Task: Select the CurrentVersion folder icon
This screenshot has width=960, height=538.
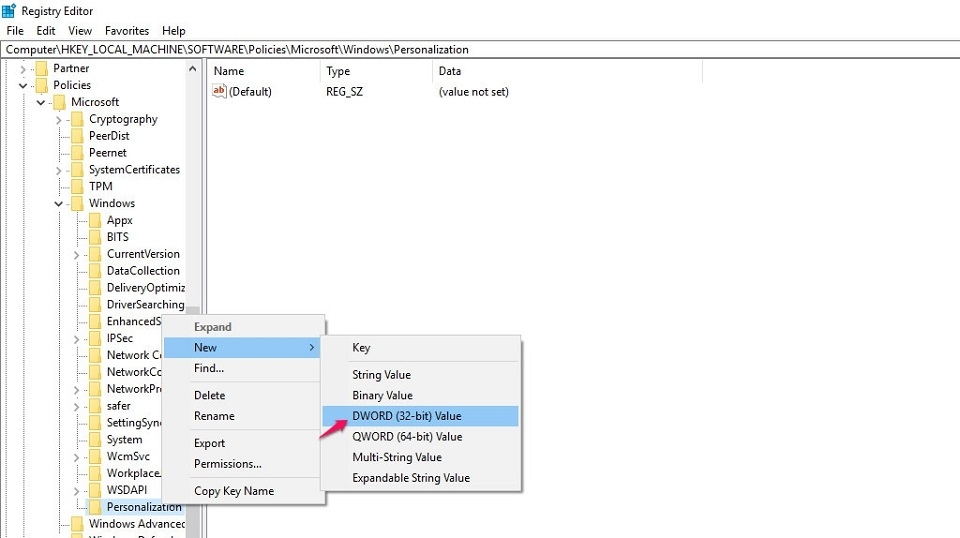Action: pos(95,254)
